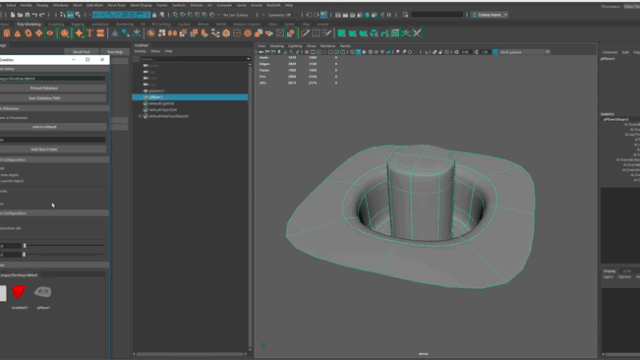Activate select by component type mode
The height and width of the screenshot is (360, 640).
pos(78,15)
